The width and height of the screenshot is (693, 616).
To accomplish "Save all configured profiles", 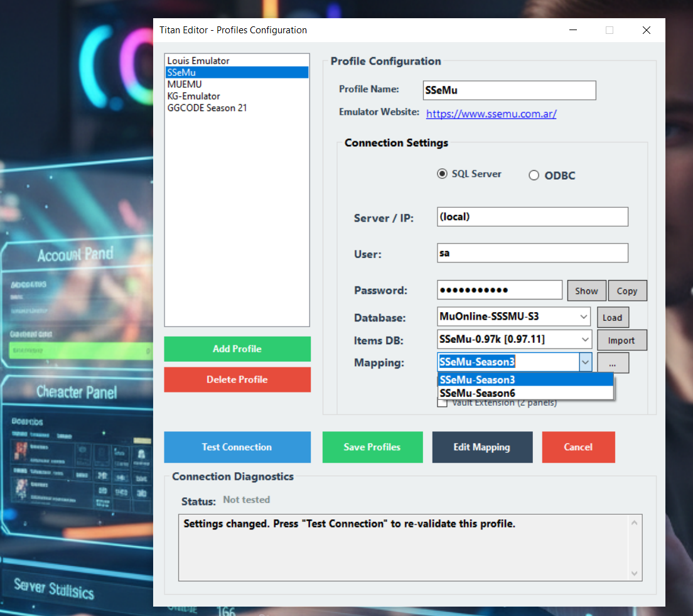I will [372, 447].
